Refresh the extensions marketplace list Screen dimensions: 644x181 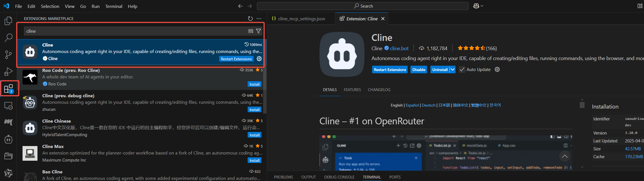pyautogui.click(x=250, y=19)
